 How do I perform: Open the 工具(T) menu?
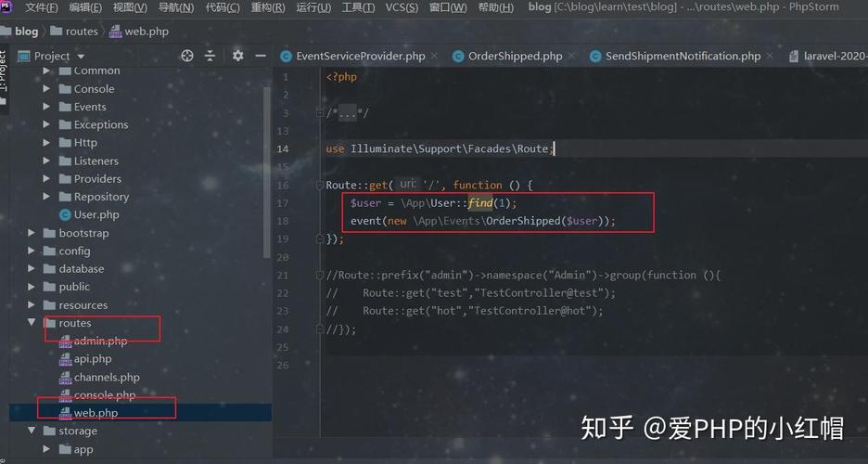[358, 7]
